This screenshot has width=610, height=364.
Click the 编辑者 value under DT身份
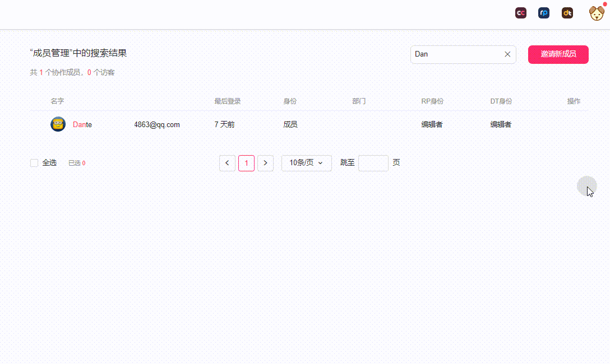point(501,125)
